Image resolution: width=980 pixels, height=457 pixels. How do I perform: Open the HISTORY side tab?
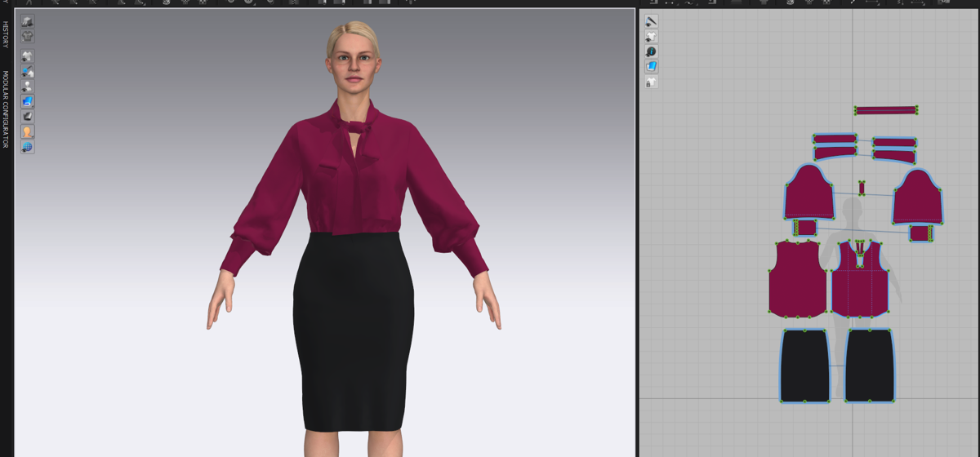point(5,34)
